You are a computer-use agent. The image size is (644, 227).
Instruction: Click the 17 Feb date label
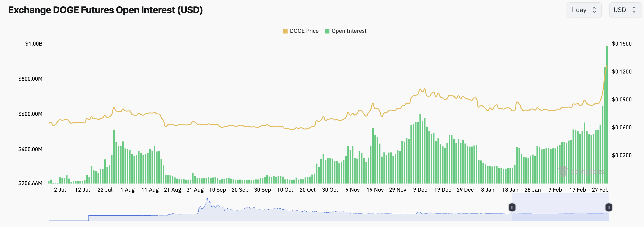tap(577, 190)
